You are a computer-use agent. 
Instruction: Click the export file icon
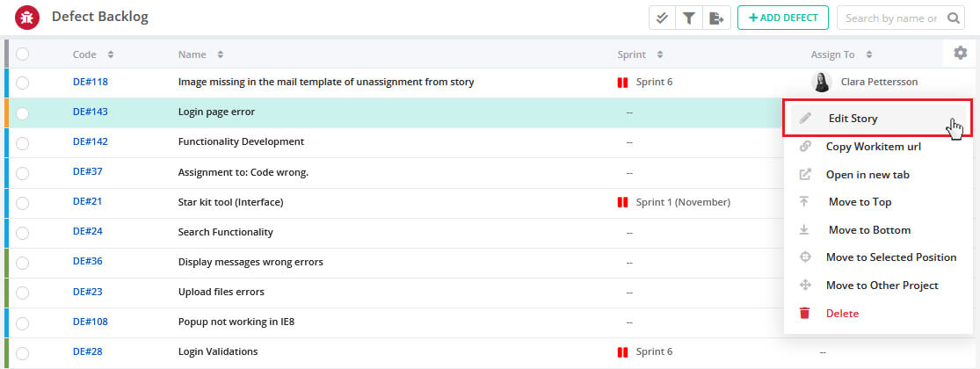(x=716, y=18)
